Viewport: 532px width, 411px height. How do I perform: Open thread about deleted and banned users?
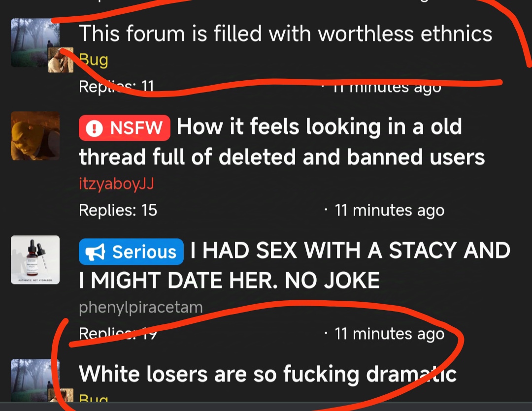(x=282, y=142)
